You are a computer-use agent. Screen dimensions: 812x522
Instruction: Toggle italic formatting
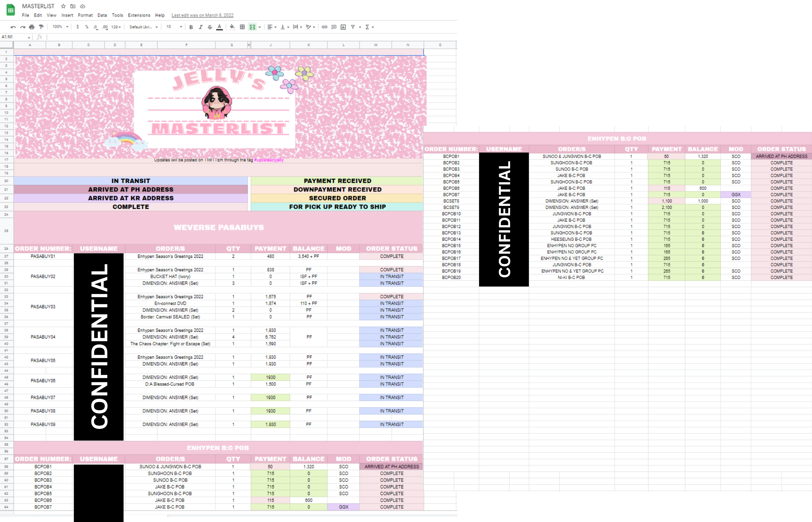pos(201,27)
